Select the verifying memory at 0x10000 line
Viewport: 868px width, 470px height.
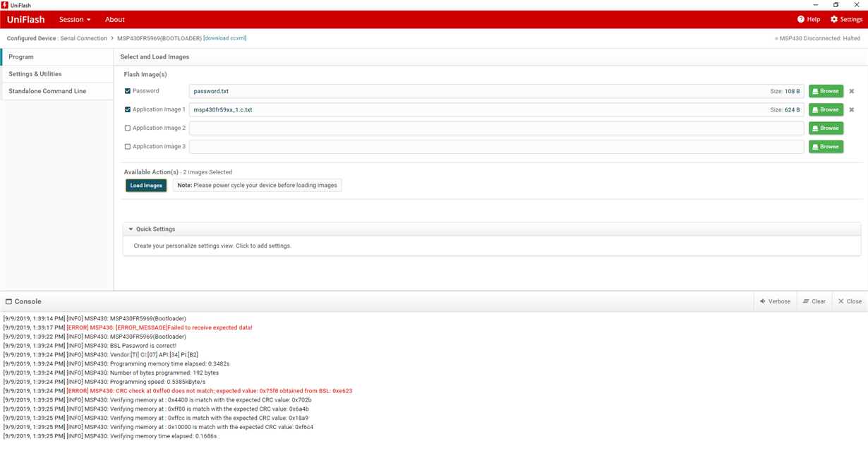coord(158,427)
